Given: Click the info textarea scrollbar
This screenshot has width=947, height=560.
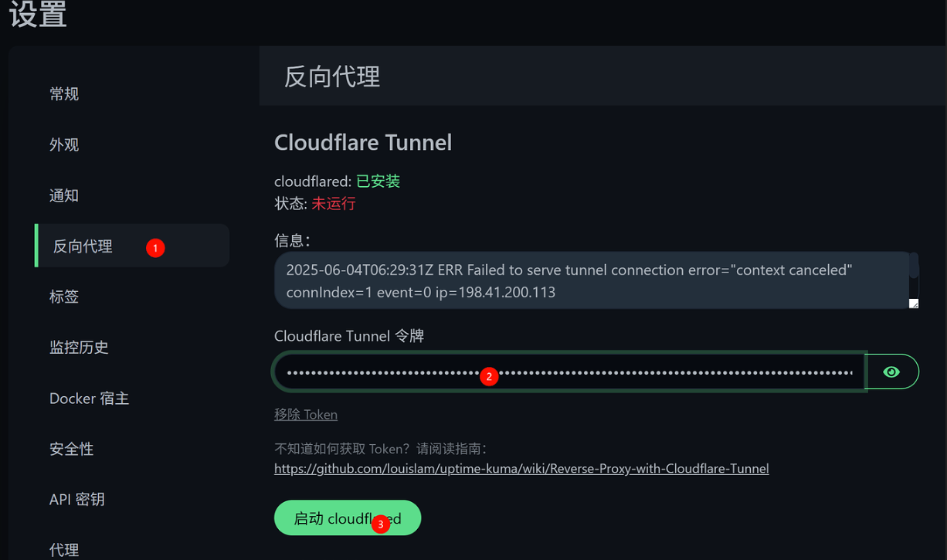Looking at the screenshot, I should 914,266.
